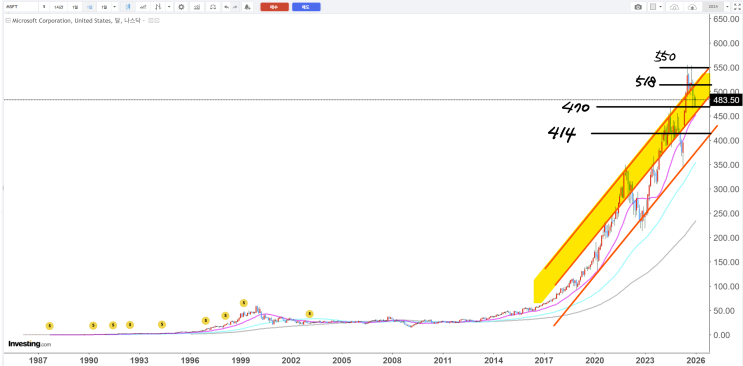Switch to the 1시간 hourly interval
Image resolution: width=743 pixels, height=366 pixels.
(59, 7)
